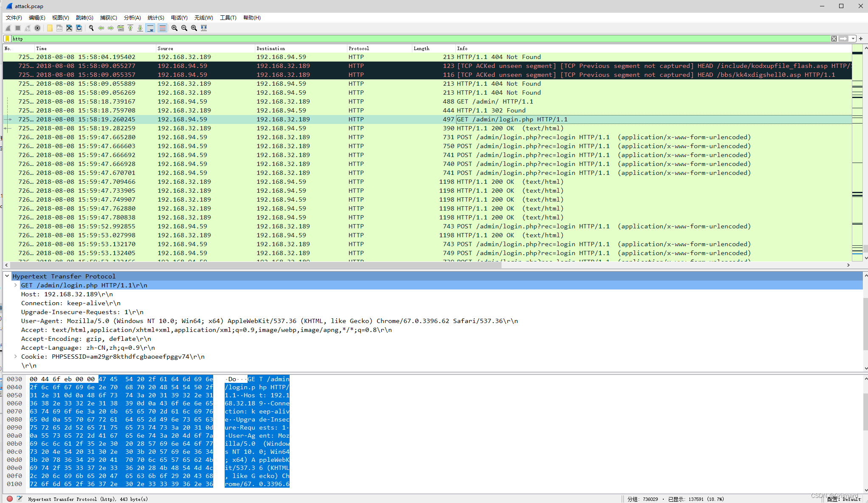Sort by Protocol column header
This screenshot has height=503, width=868.
click(x=379, y=48)
